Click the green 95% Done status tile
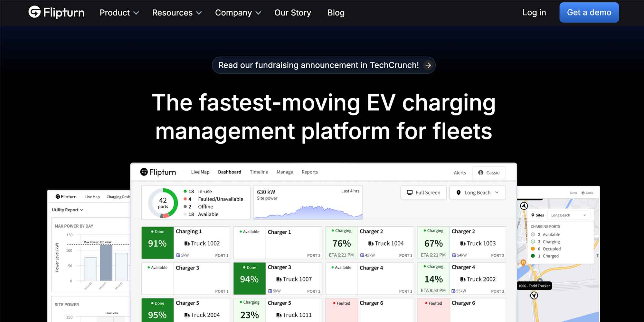 [x=157, y=310]
